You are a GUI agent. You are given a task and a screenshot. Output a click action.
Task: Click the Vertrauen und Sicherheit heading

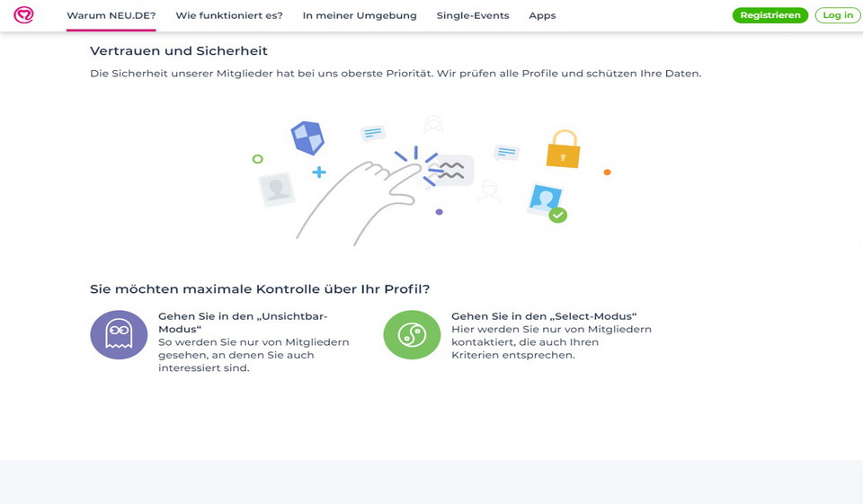tap(179, 50)
